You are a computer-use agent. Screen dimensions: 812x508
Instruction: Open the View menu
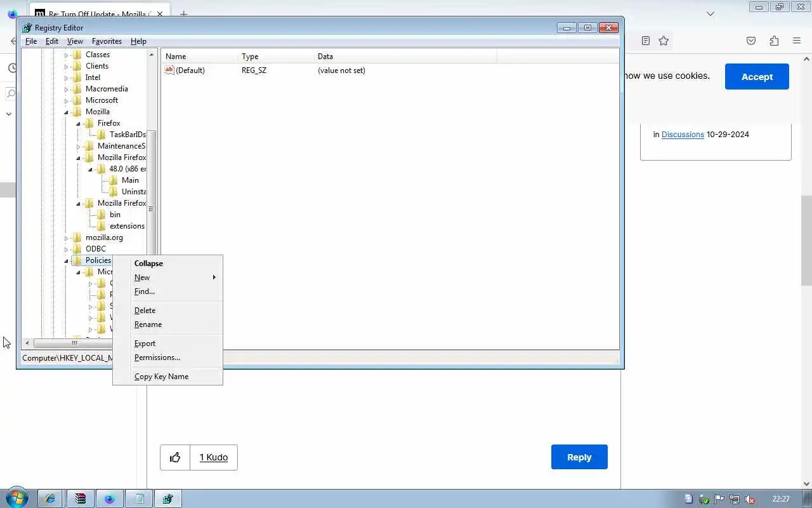[75, 41]
